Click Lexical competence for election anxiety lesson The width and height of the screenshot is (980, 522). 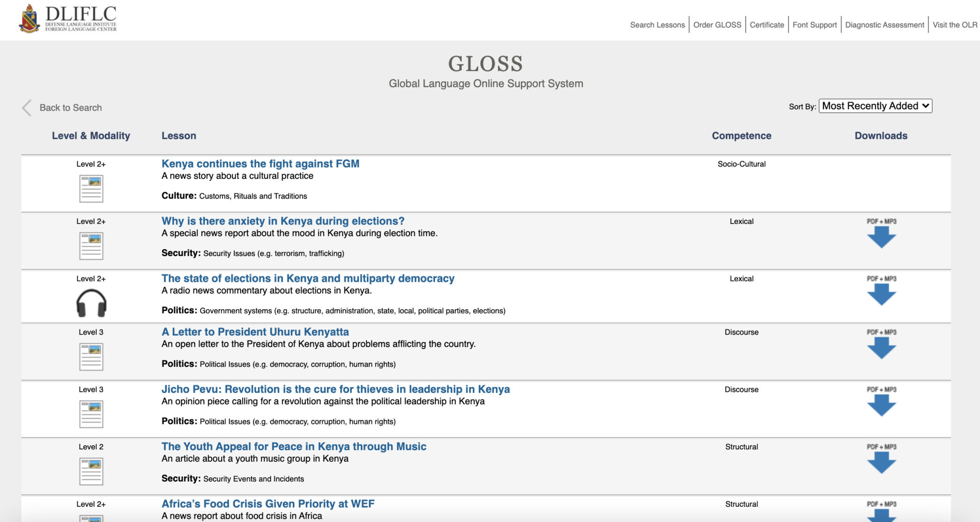click(741, 222)
